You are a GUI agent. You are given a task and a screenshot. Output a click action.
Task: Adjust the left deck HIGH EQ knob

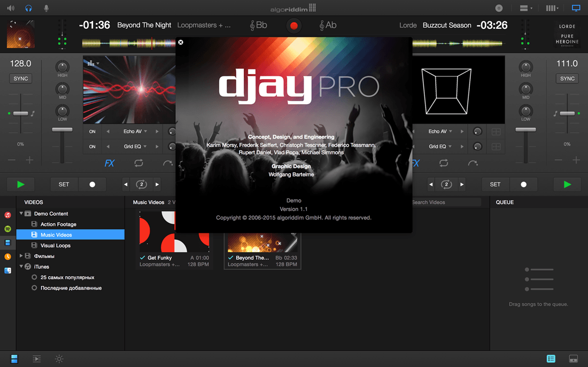tap(62, 67)
